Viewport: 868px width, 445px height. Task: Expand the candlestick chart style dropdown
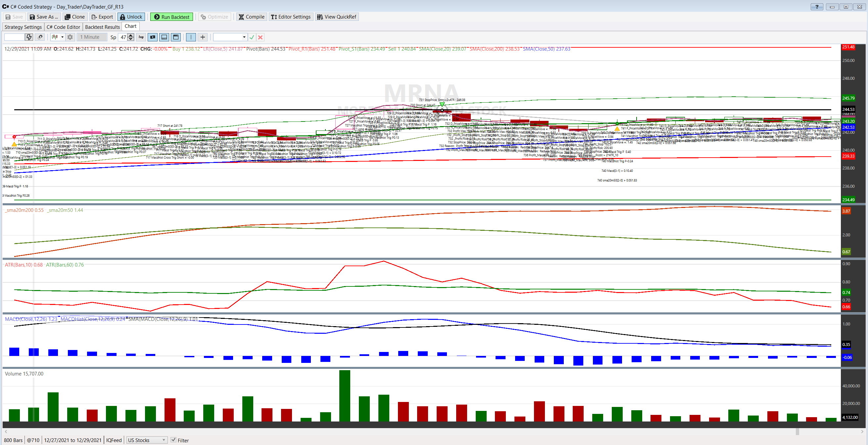(62, 37)
